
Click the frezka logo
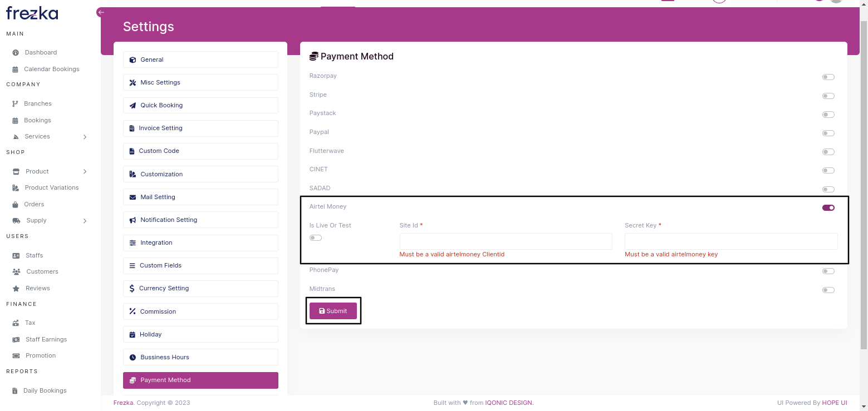pyautogui.click(x=32, y=12)
